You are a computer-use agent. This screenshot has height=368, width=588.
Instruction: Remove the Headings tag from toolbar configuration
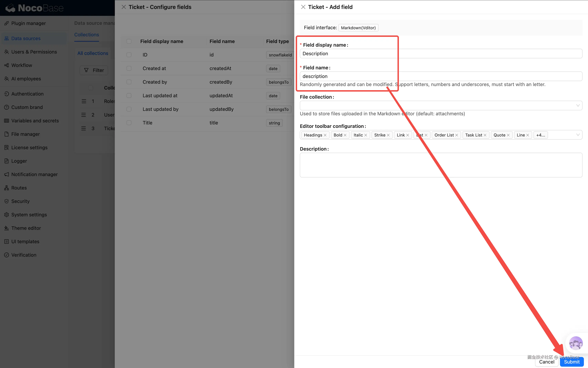(325, 135)
